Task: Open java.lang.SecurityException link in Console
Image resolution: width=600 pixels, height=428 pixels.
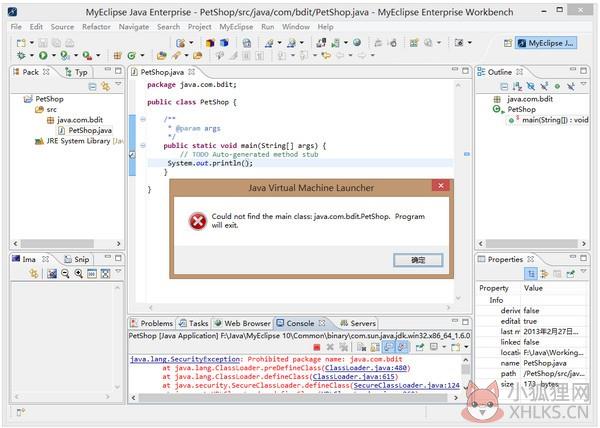Action: pyautogui.click(x=185, y=359)
